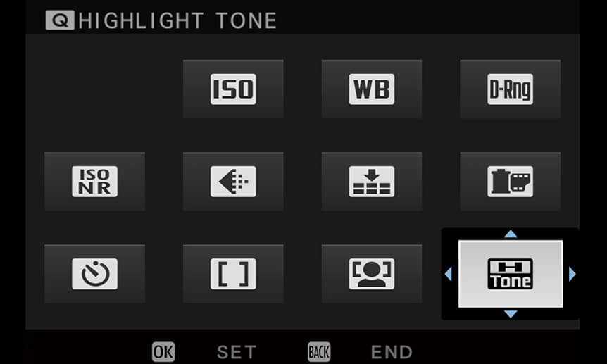Click the highlighted H Tone tile
This screenshot has height=364, width=607.
click(x=511, y=274)
